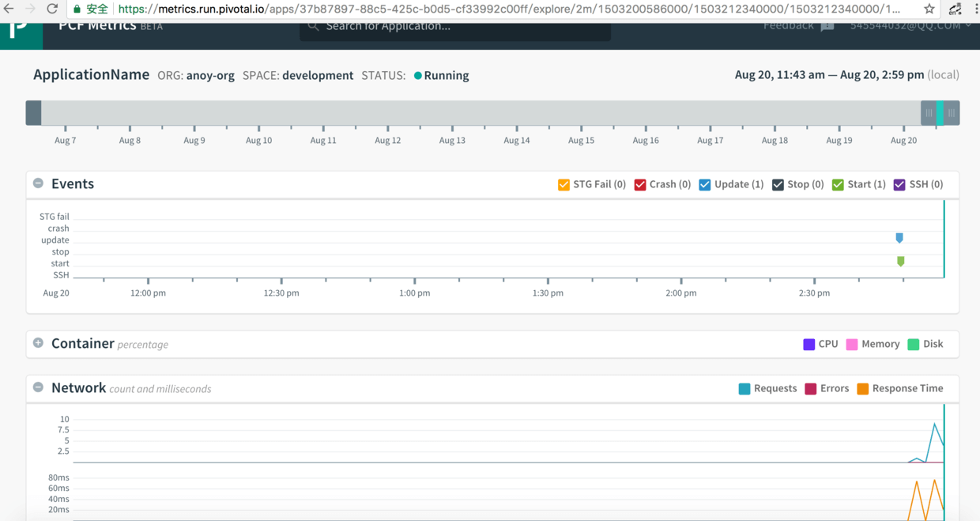980x521 pixels.
Task: Uncheck the SSH events filter
Action: (898, 184)
